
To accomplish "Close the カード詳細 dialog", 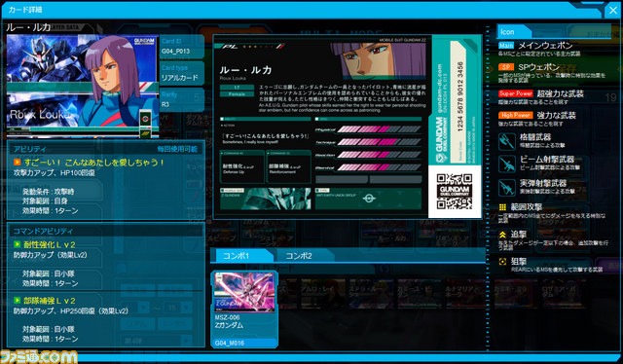I will point(613,11).
